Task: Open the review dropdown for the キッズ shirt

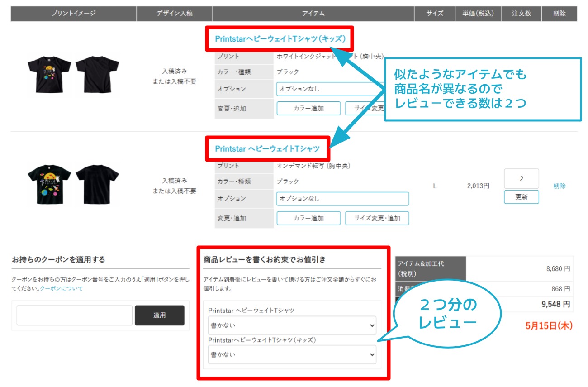Action: pyautogui.click(x=292, y=355)
